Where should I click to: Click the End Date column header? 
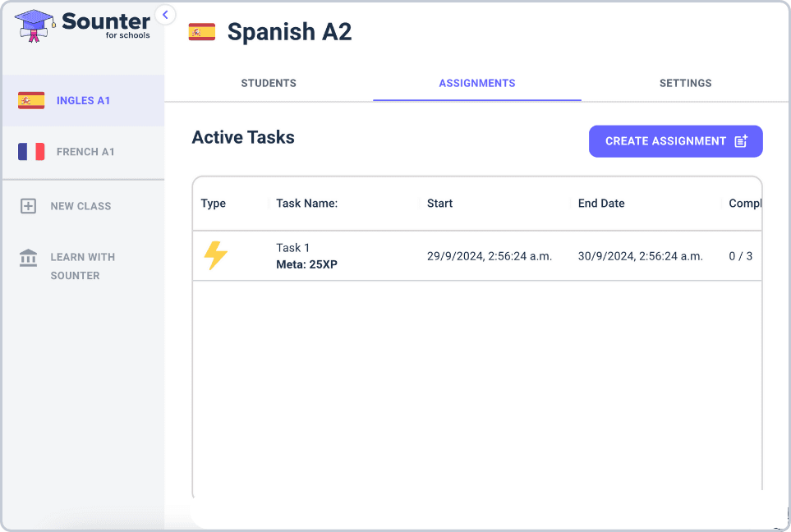(x=601, y=204)
